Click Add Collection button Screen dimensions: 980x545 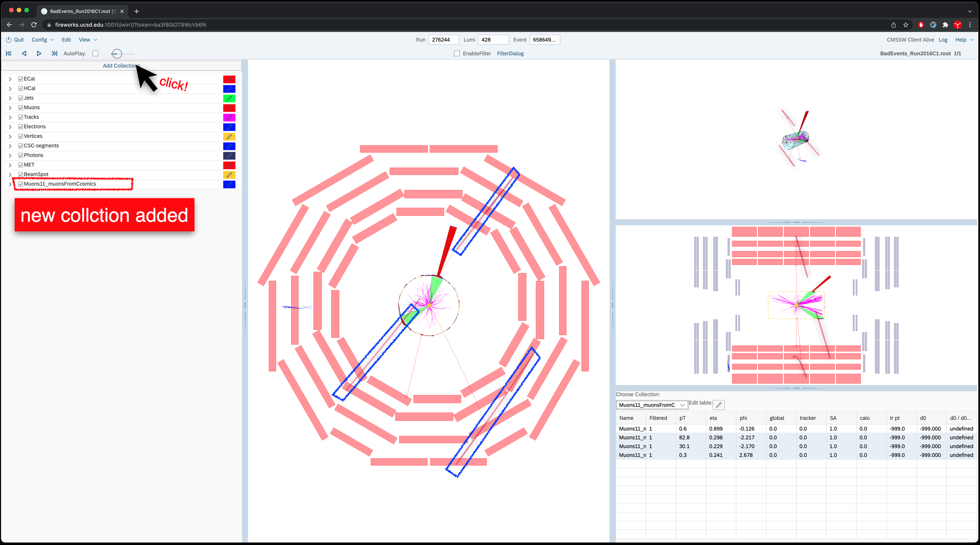click(x=121, y=65)
